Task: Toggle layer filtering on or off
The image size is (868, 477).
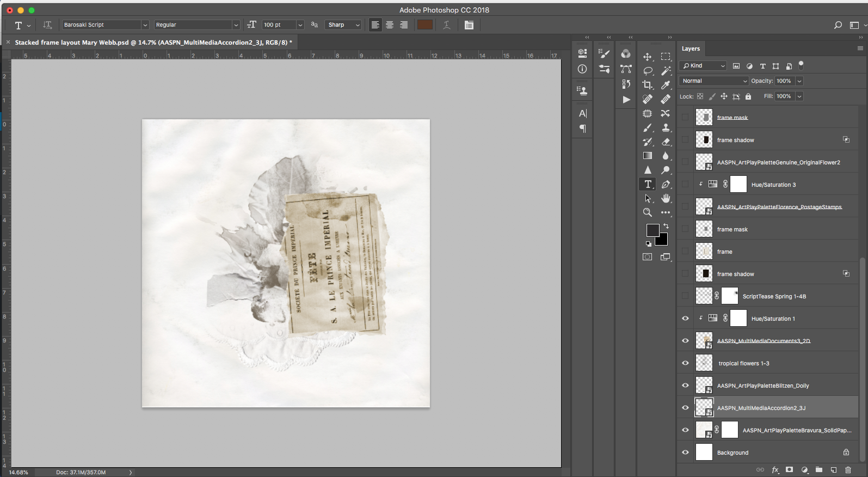Action: [x=801, y=65]
